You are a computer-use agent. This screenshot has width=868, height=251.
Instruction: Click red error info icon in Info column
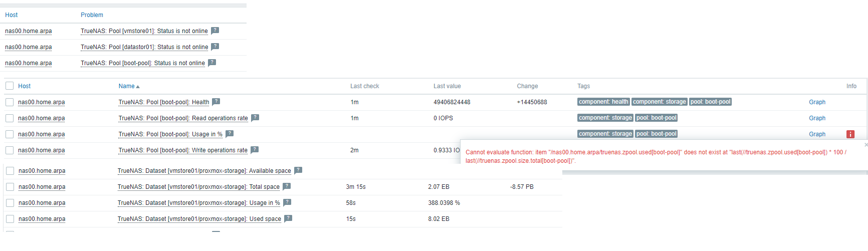pos(850,134)
